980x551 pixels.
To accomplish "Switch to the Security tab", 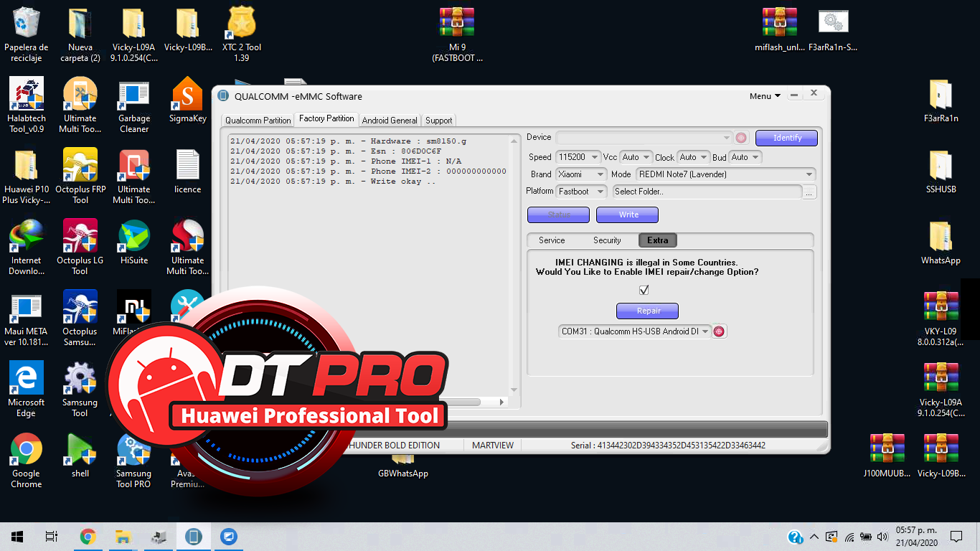I will point(607,240).
